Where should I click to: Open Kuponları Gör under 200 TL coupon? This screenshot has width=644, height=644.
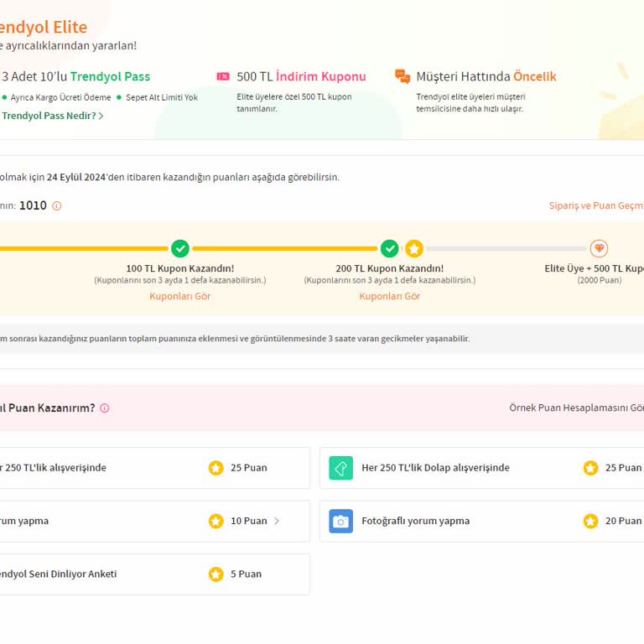tap(389, 296)
